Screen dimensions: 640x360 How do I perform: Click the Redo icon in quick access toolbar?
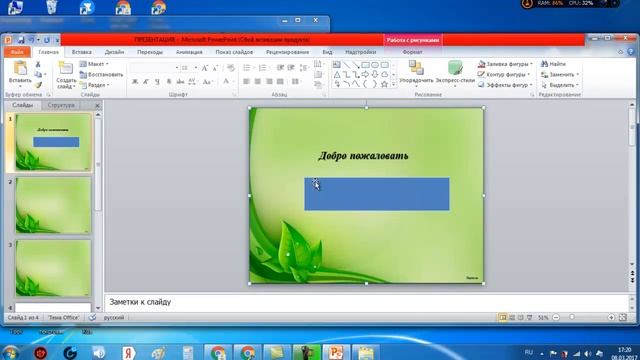coord(47,40)
